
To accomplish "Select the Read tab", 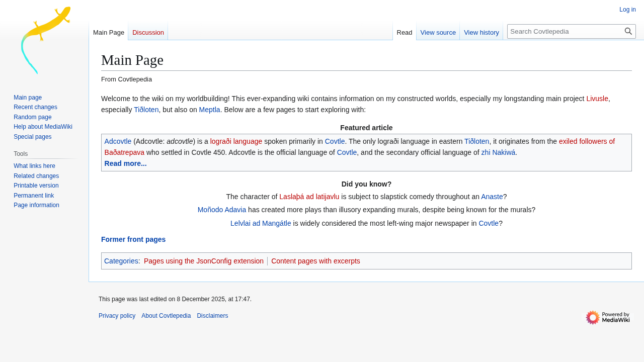I will (x=404, y=32).
